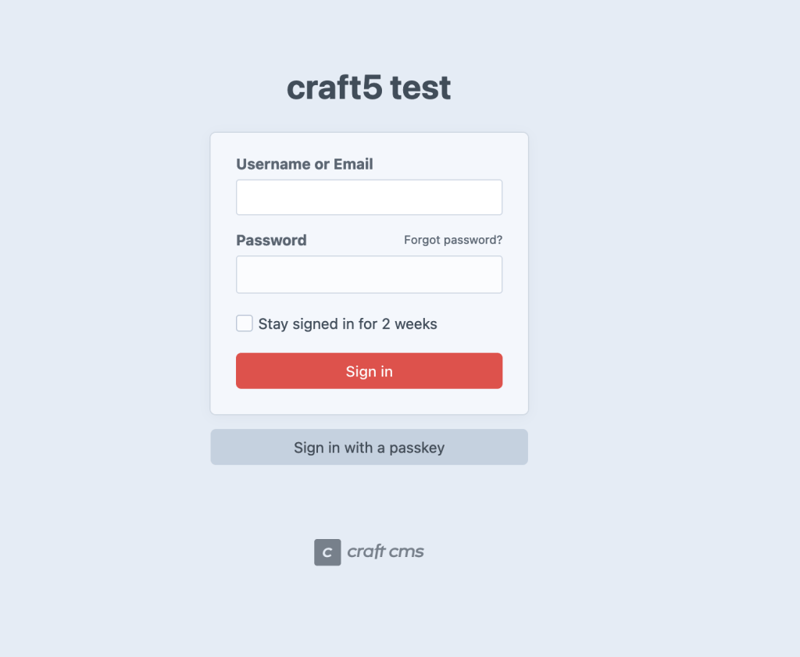Focus the Username or Email input field
The height and width of the screenshot is (657, 800).
click(x=369, y=197)
